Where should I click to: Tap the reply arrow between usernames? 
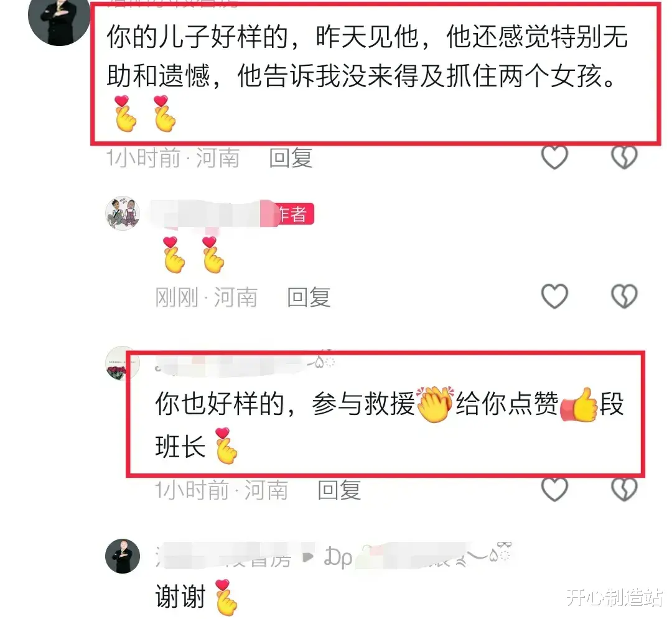308,557
